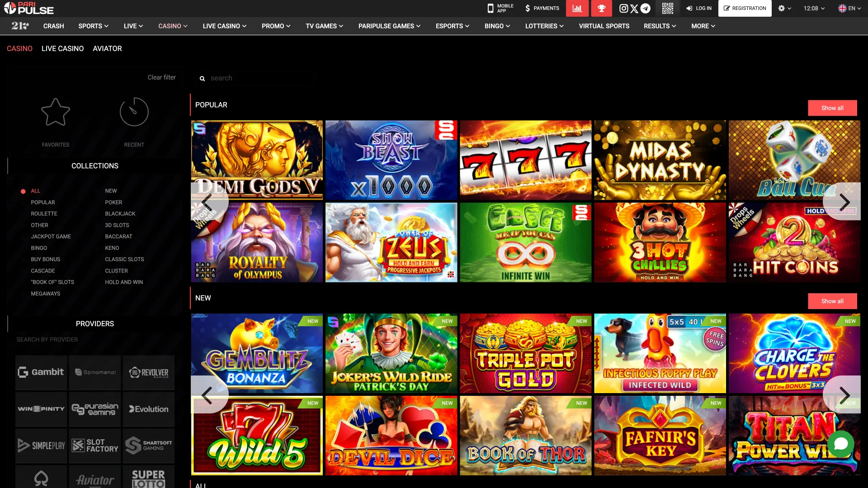Select the Spinomenal provider logo
Screen dimensions: 868x488
[x=95, y=372]
